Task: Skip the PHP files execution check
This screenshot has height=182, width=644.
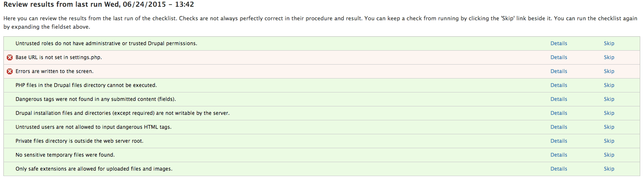Action: coord(609,85)
